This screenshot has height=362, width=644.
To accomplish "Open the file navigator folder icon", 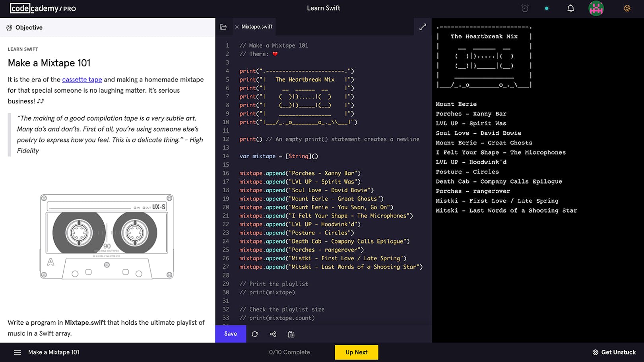I will point(223,27).
